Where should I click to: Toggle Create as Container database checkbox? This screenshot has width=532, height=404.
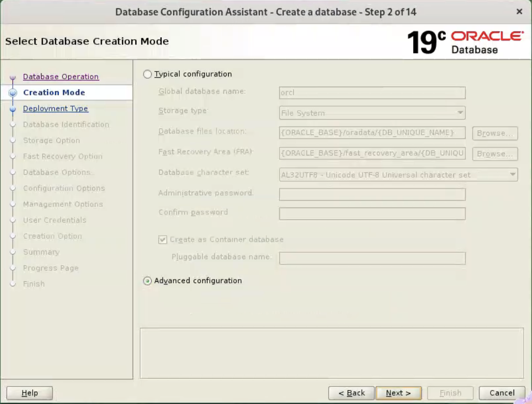pos(163,240)
